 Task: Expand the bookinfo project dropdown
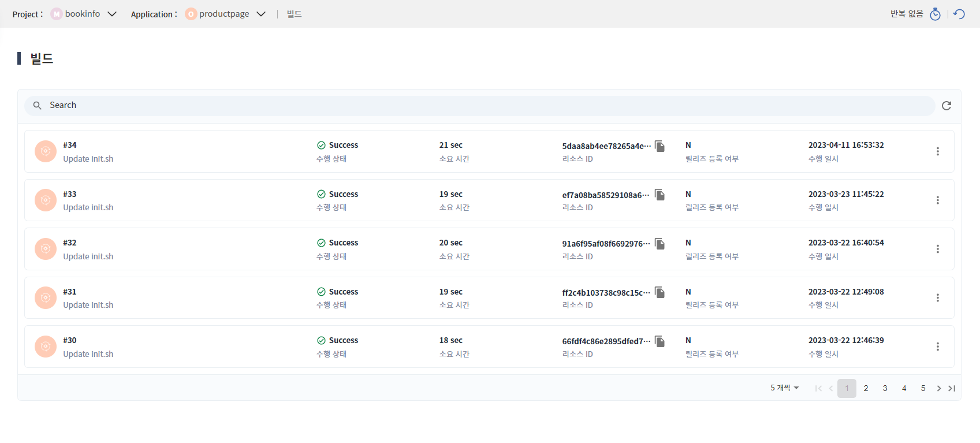(x=112, y=14)
